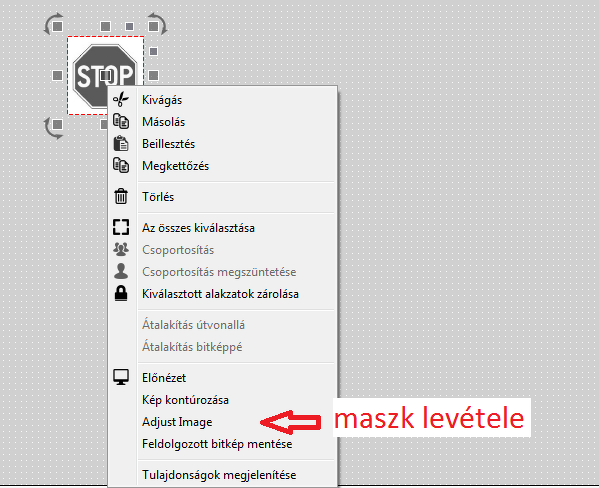Click the monitor icon beside Előnézet

[121, 377]
